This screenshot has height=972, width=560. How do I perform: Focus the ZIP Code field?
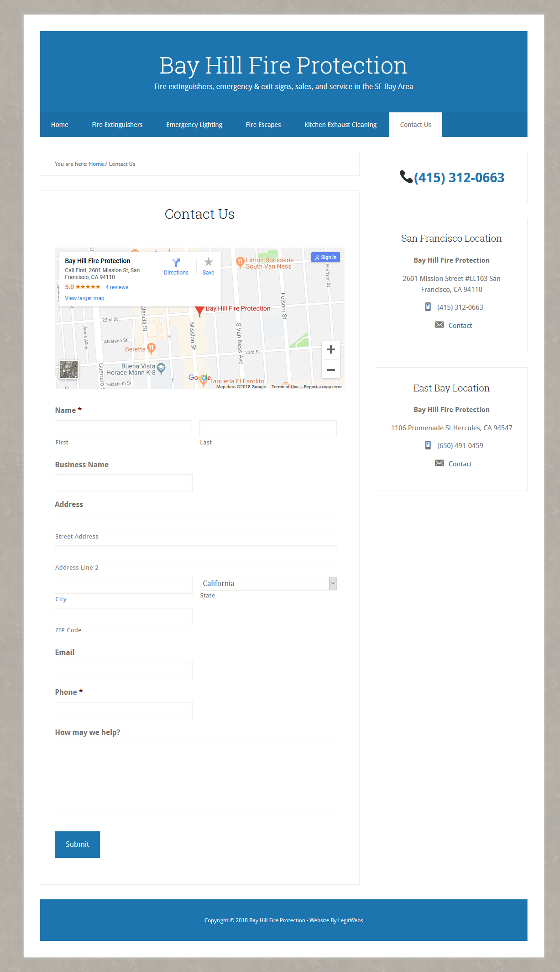[123, 616]
